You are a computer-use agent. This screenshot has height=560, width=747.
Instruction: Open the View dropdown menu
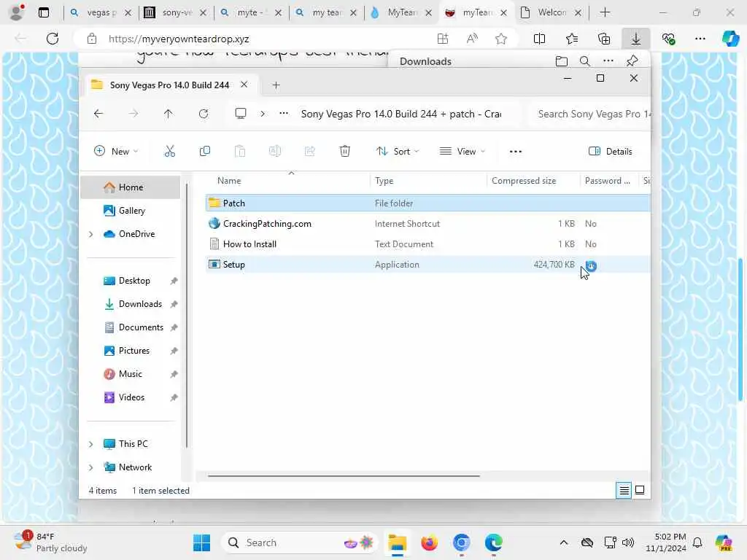(462, 152)
